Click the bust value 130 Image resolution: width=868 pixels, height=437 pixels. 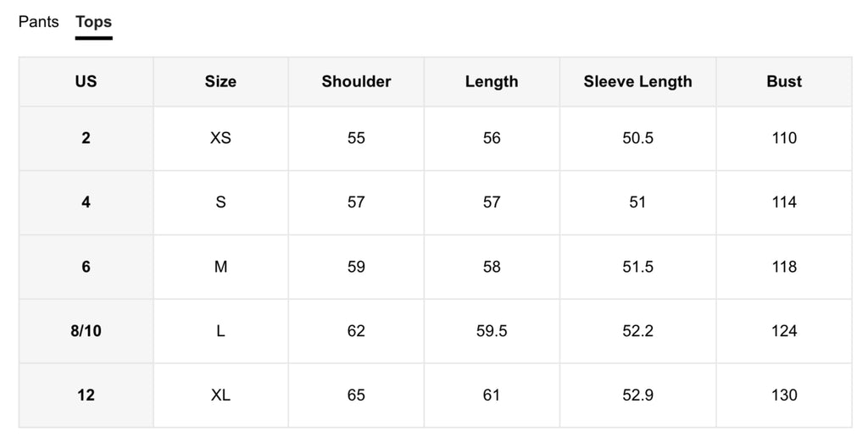(784, 395)
